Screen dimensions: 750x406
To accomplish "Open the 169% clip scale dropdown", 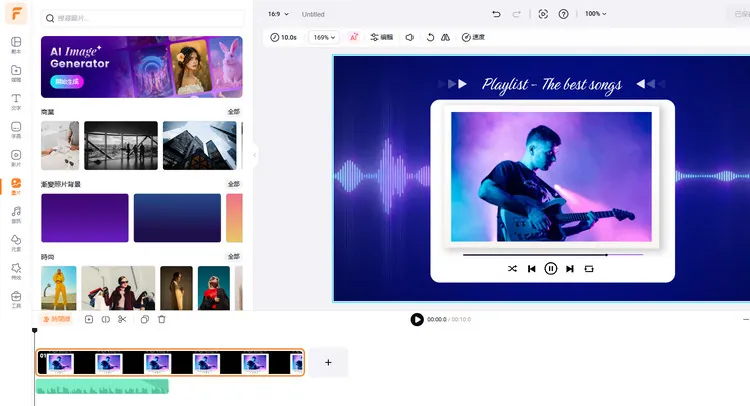I will pyautogui.click(x=324, y=37).
